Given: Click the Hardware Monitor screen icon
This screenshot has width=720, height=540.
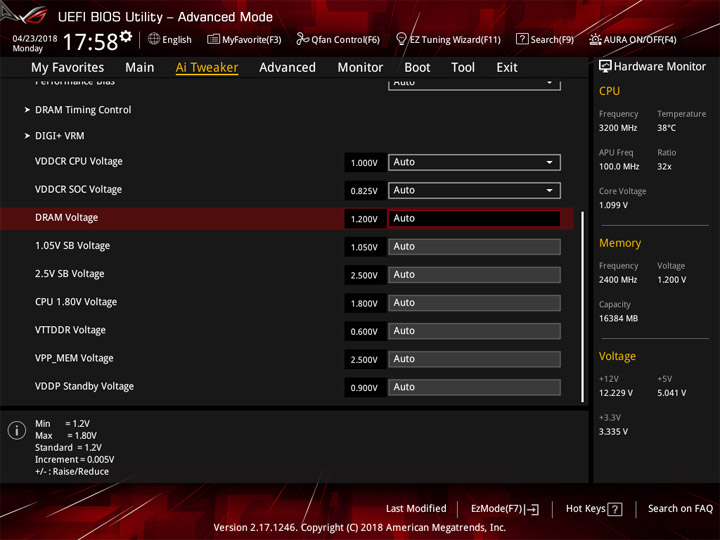Looking at the screenshot, I should (605, 67).
